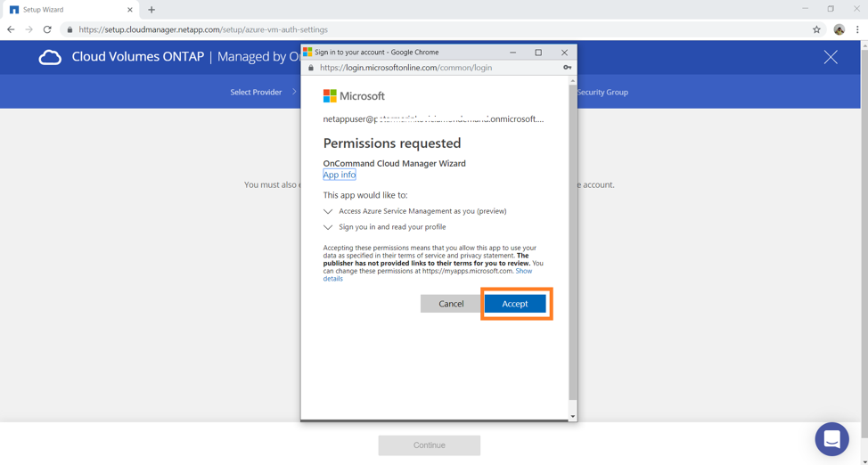Image resolution: width=868 pixels, height=465 pixels.
Task: Click OnCommand Cloud Manager Wizard app name
Action: [394, 163]
